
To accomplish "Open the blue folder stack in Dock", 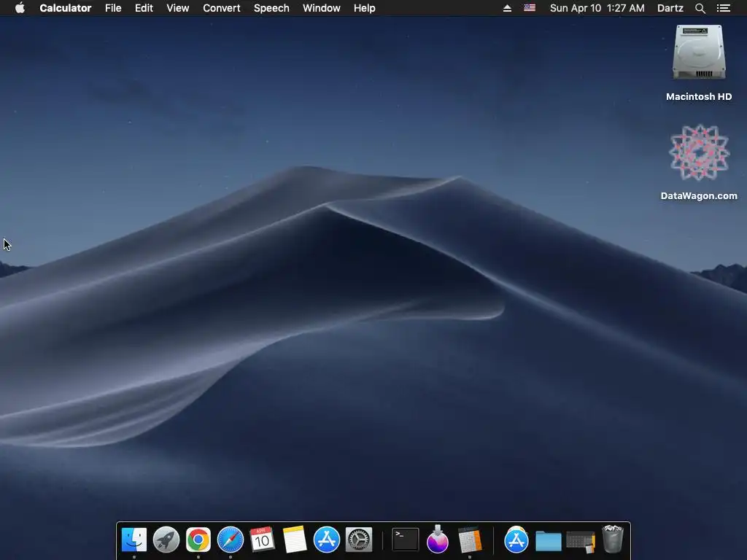I will pyautogui.click(x=549, y=541).
